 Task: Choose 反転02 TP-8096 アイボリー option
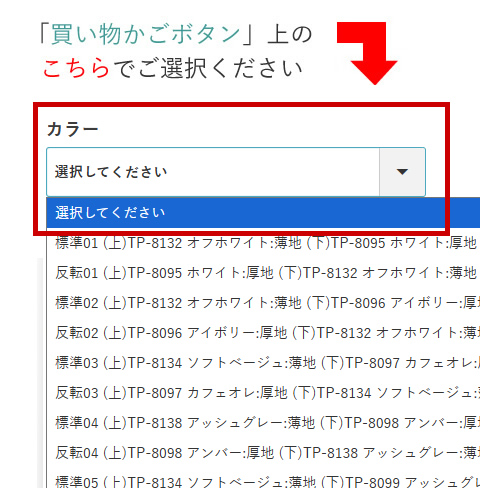pos(263,333)
